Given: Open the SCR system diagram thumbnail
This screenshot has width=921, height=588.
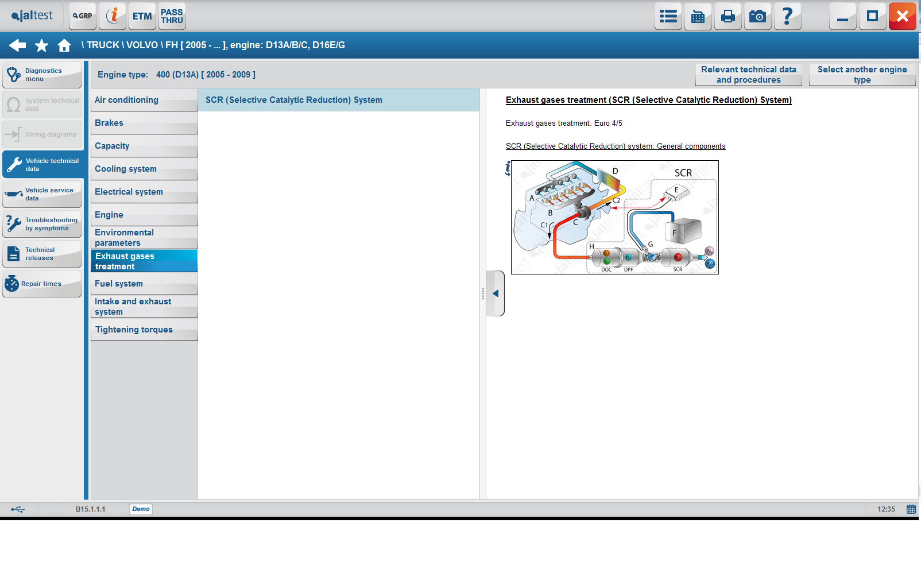Looking at the screenshot, I should point(614,217).
